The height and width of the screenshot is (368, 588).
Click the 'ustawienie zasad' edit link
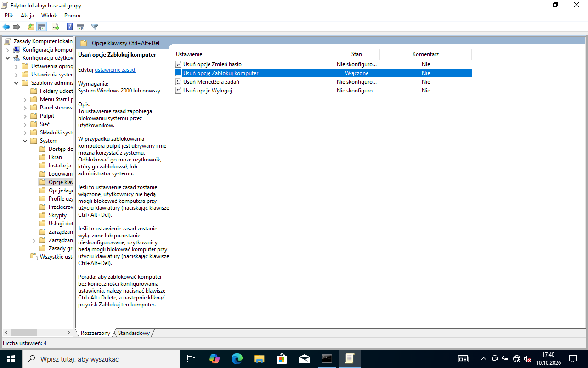pyautogui.click(x=115, y=70)
